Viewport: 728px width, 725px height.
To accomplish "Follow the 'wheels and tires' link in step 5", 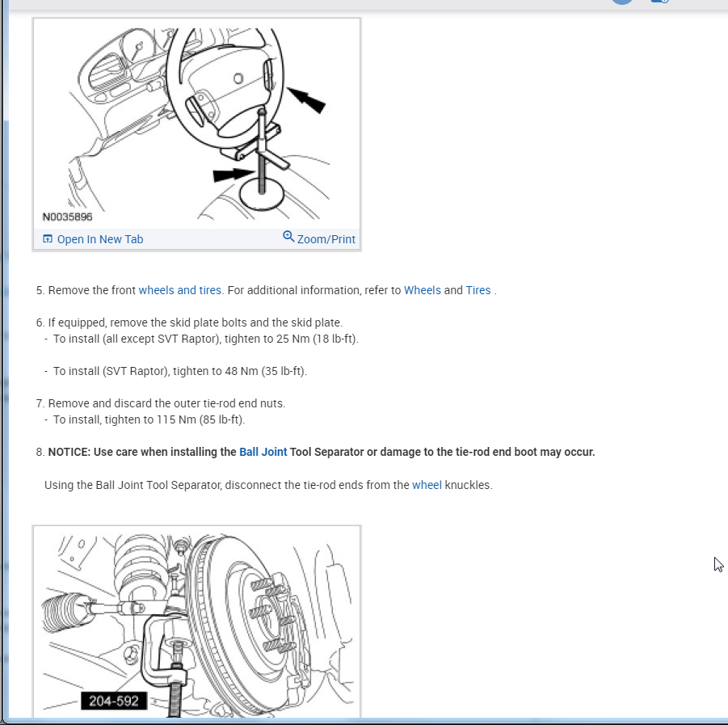I will tap(179, 290).
